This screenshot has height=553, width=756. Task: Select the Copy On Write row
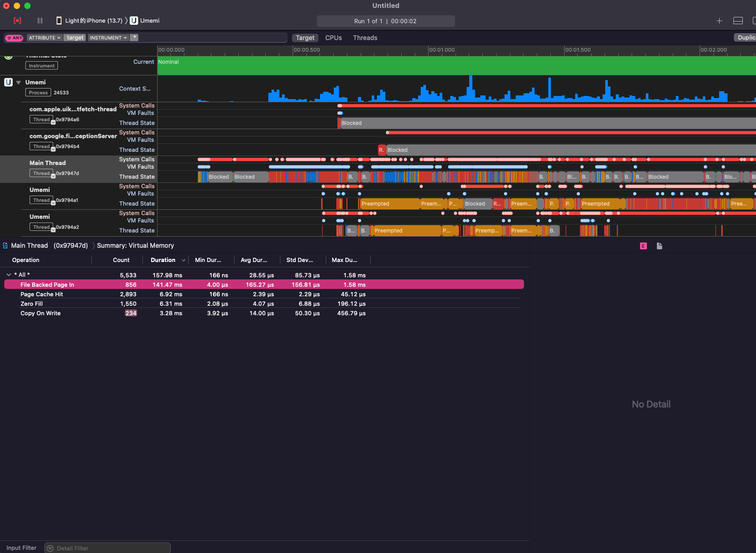(264, 313)
